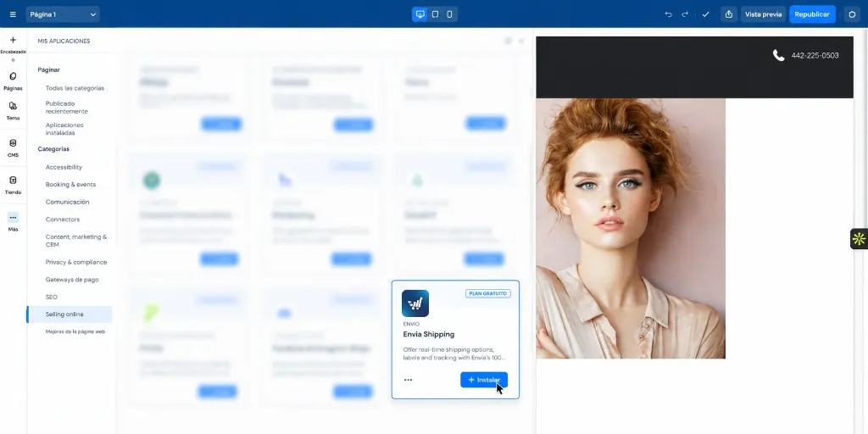Select Todas las categorías
The width and height of the screenshot is (868, 434).
point(75,88)
